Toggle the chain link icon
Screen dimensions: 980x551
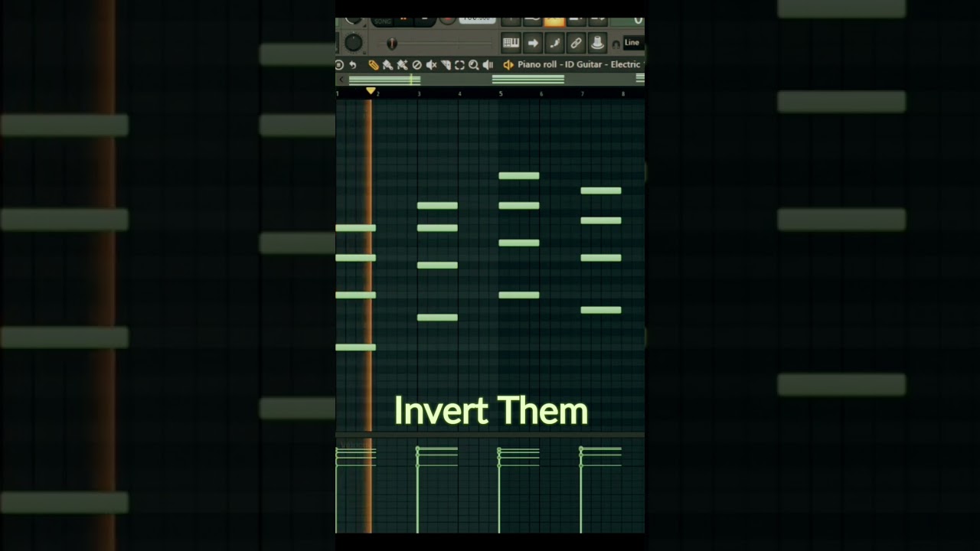tap(577, 43)
